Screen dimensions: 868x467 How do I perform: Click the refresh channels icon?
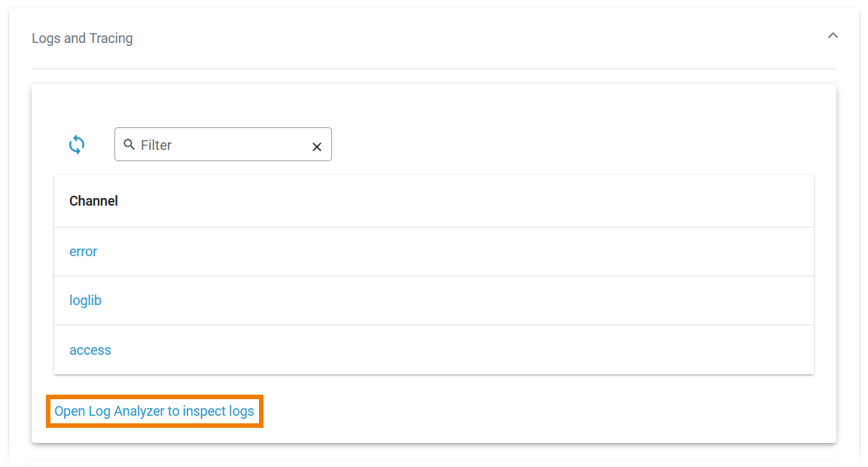click(77, 145)
